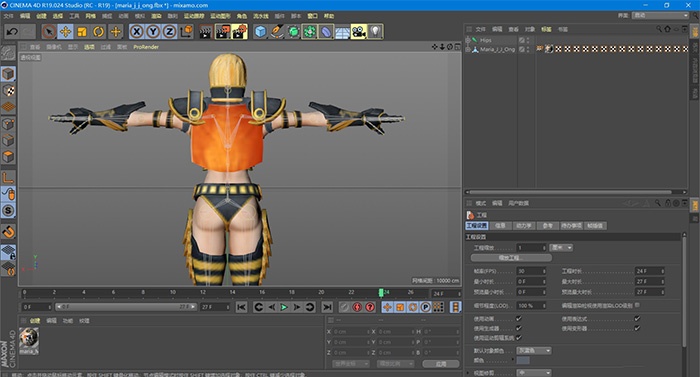The image size is (700, 377).
Task: Click the Undo arrow icon
Action: pos(12,32)
